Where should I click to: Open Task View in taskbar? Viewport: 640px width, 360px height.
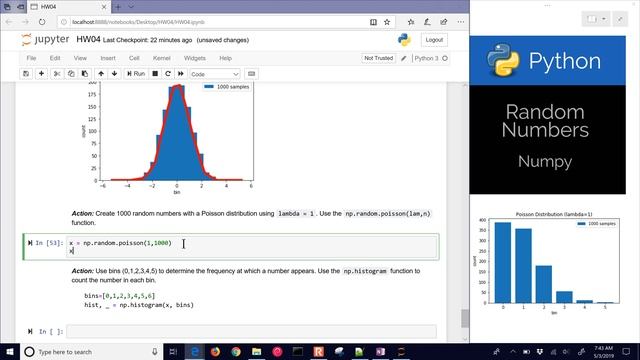click(x=173, y=351)
